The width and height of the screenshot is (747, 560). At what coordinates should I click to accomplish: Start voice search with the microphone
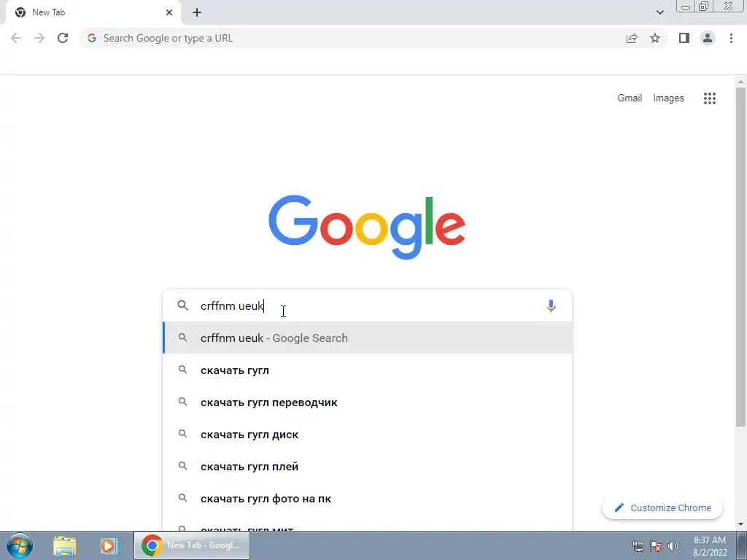pos(551,306)
